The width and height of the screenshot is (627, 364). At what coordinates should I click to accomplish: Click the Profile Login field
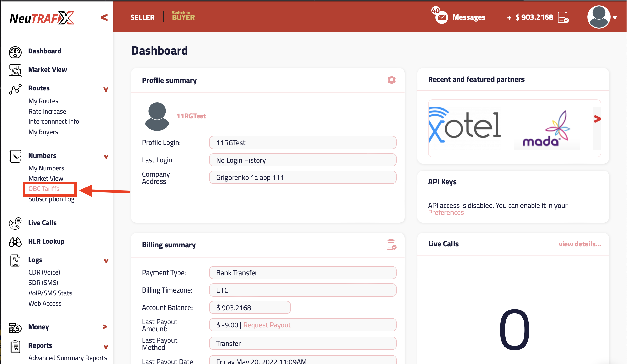pyautogui.click(x=302, y=143)
